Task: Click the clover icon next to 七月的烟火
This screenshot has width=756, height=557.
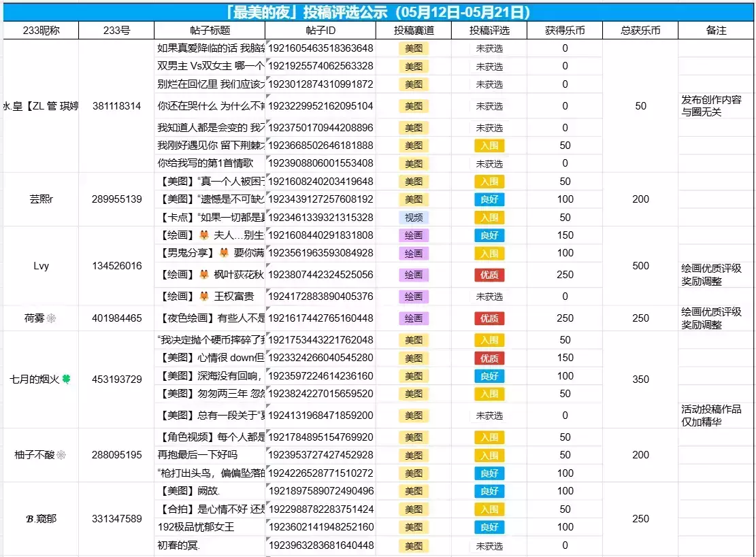Action: (66, 379)
